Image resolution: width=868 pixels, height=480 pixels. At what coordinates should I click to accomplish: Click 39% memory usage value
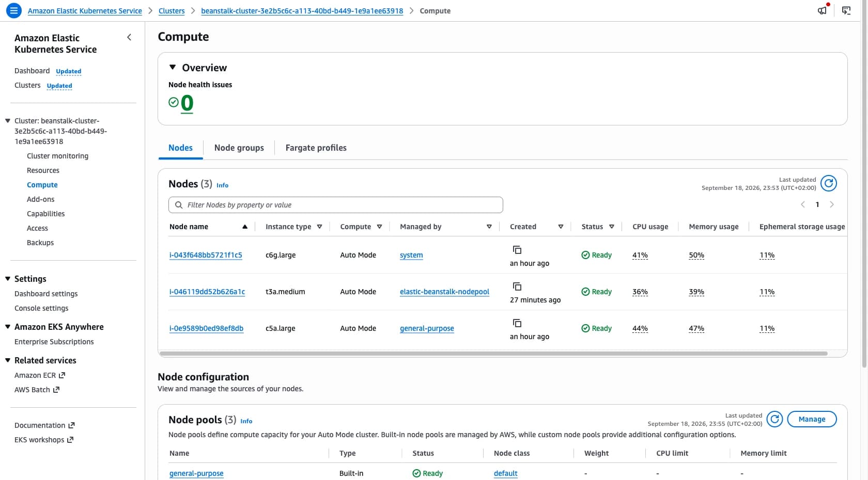click(696, 292)
